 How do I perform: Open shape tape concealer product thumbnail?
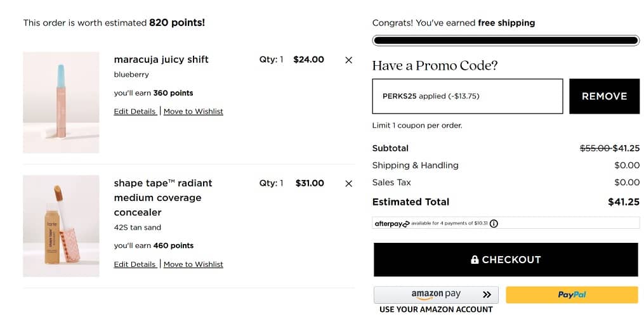point(61,226)
